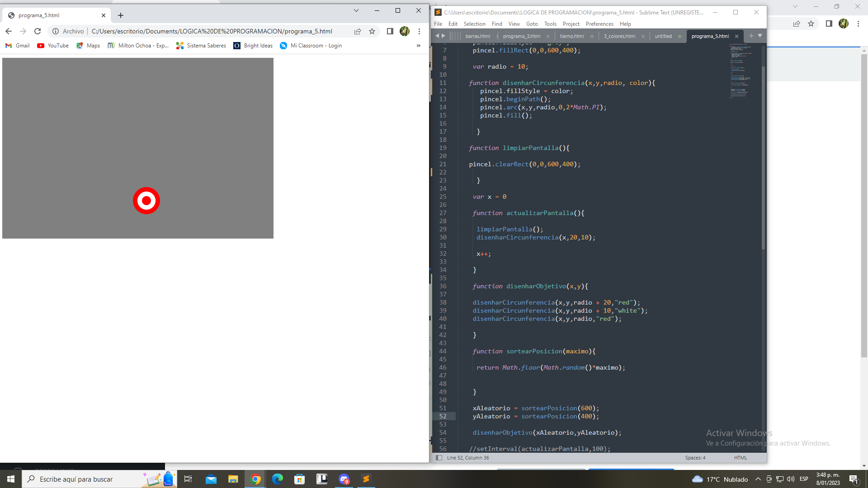This screenshot has width=868, height=488.
Task: Open Sublime Text Find menu
Action: tap(497, 24)
